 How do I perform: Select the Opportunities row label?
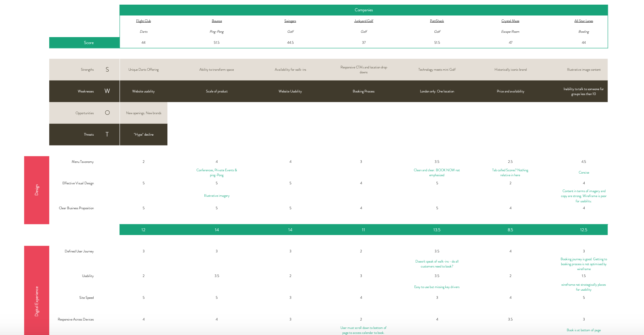85,113
